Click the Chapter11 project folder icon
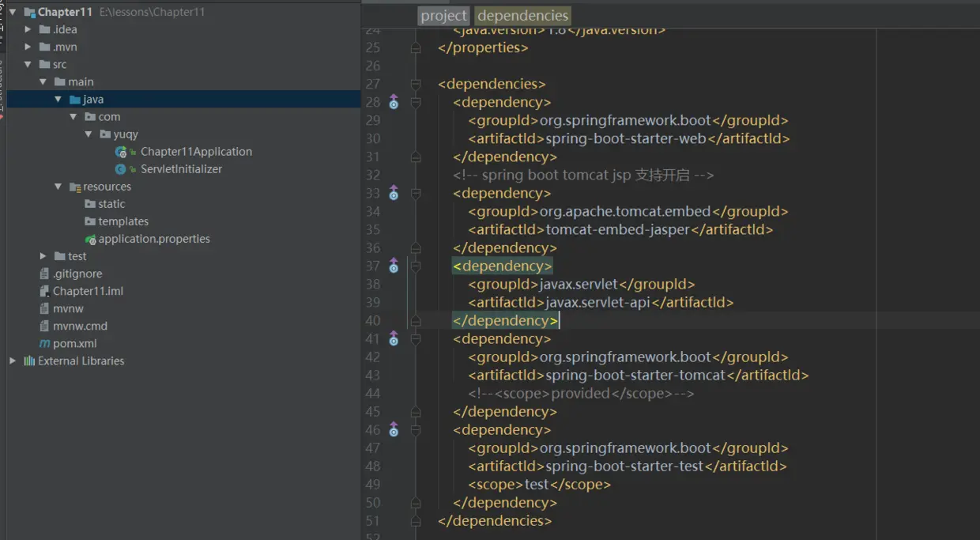The image size is (980, 540). 30,13
